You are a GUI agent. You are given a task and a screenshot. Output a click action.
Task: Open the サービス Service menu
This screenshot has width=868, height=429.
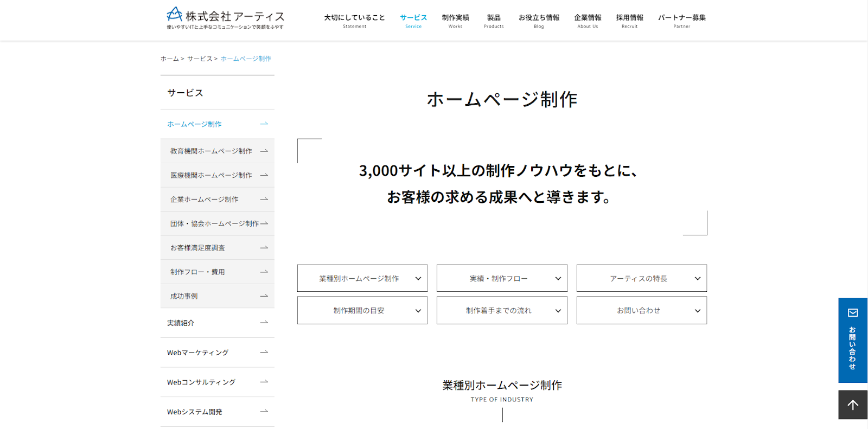point(413,21)
